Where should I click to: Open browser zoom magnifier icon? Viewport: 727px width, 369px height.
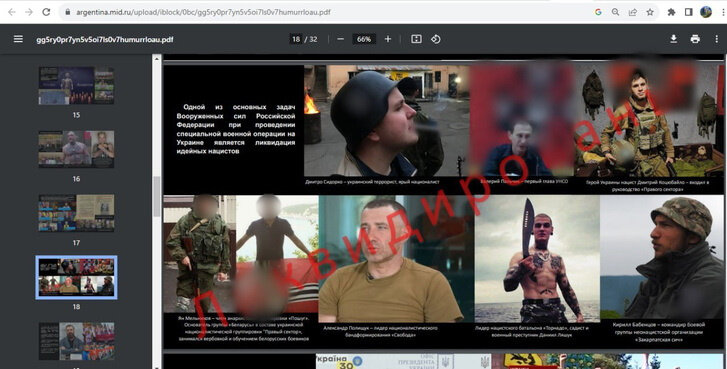615,13
